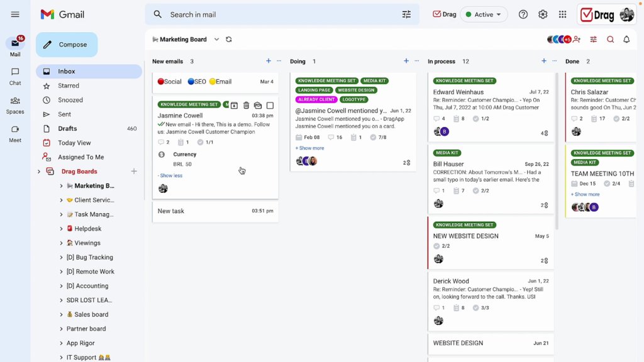The image size is (644, 362).
Task: Expand Doing card with Show more
Action: 309,148
